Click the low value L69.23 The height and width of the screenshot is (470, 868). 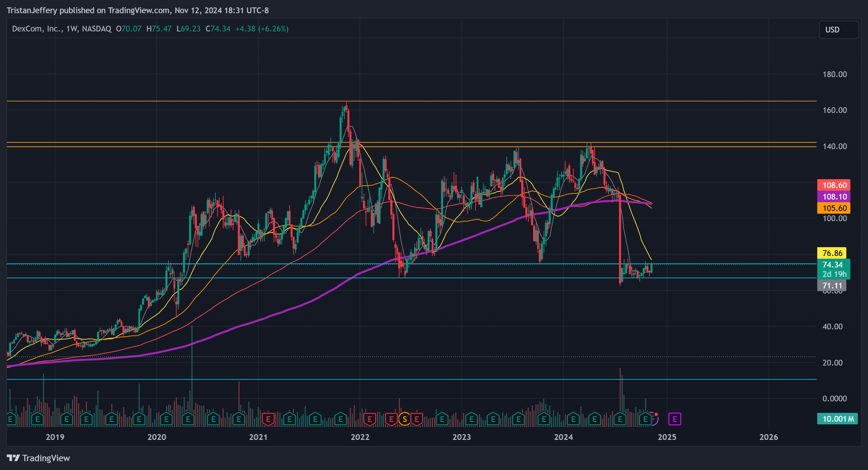[x=188, y=29]
